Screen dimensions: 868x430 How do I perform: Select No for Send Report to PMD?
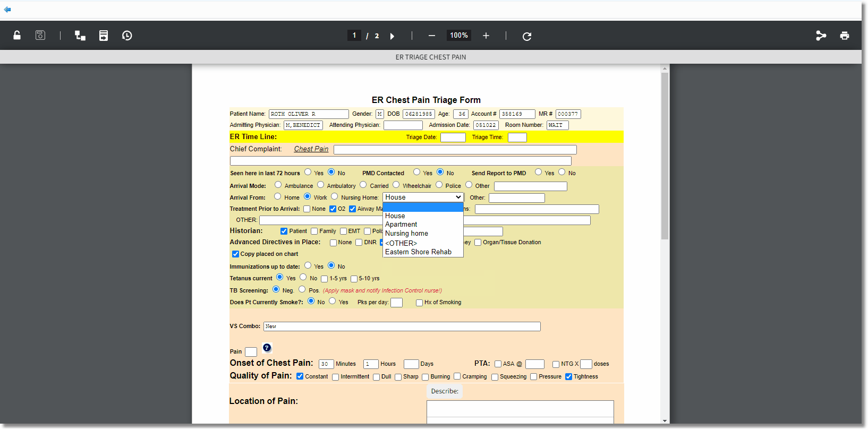[x=562, y=172]
